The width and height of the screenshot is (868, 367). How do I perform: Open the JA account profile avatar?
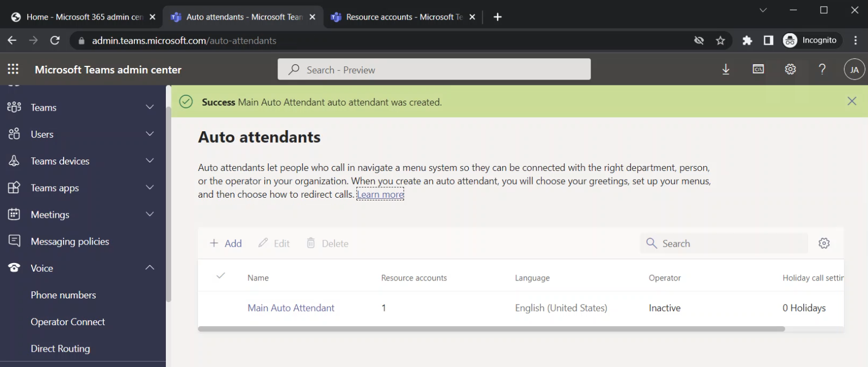[854, 69]
